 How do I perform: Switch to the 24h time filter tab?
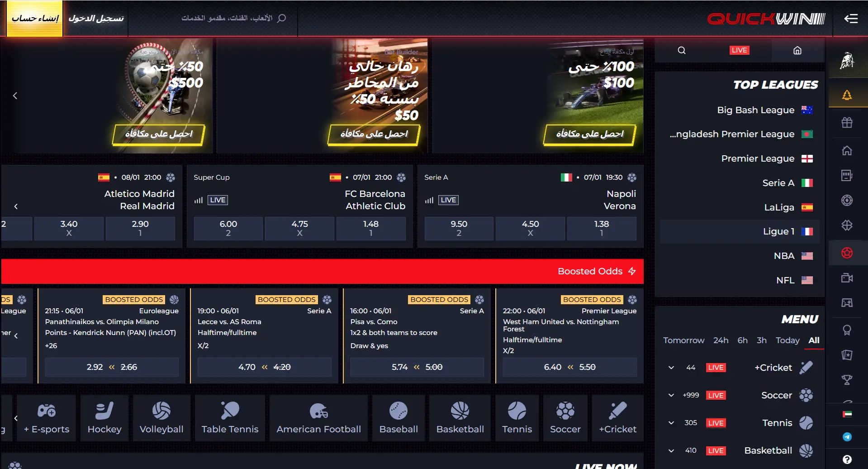tap(721, 340)
